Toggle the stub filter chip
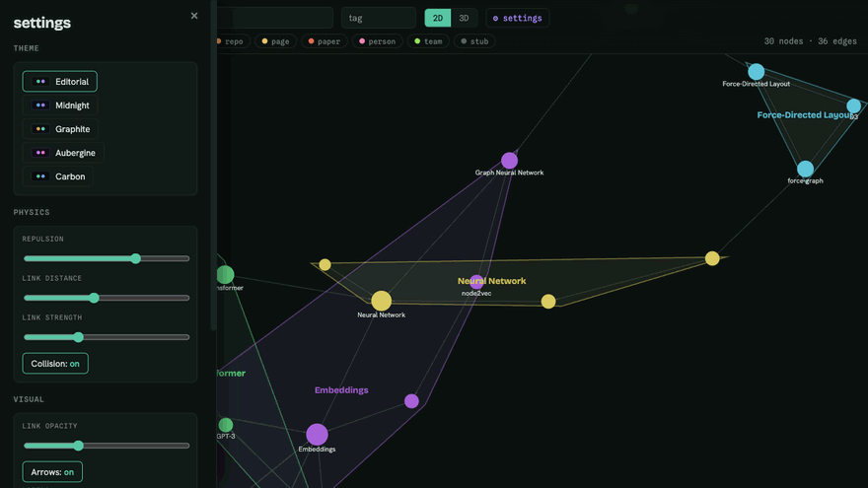This screenshot has width=868, height=488. [x=474, y=41]
